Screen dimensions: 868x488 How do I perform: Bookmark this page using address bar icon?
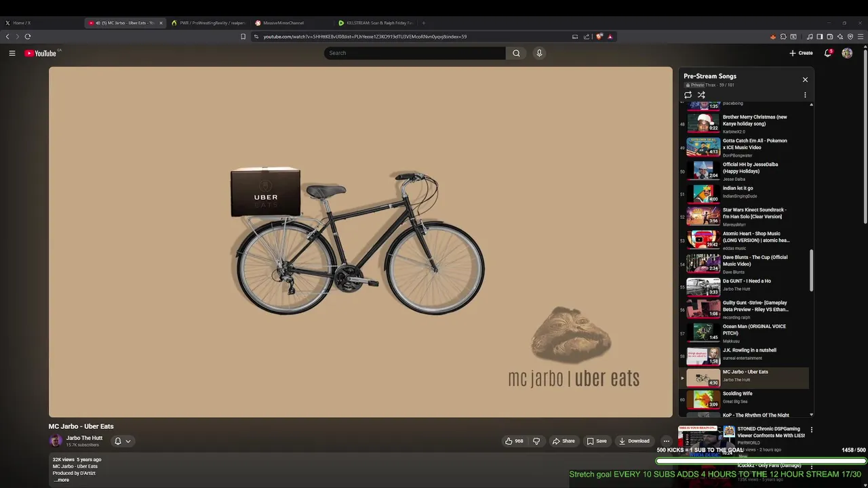(x=243, y=37)
